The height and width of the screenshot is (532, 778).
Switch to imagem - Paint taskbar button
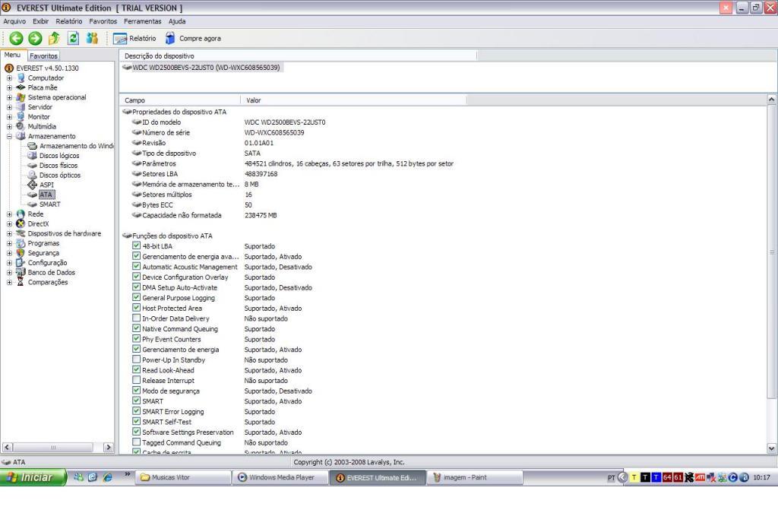pos(475,477)
